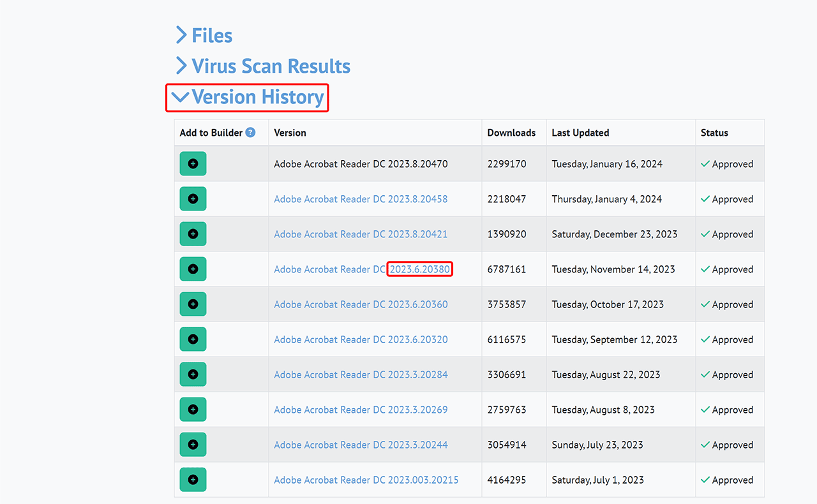Add version 2023.6.20360 to builder
This screenshot has width=817, height=504.
pos(193,304)
